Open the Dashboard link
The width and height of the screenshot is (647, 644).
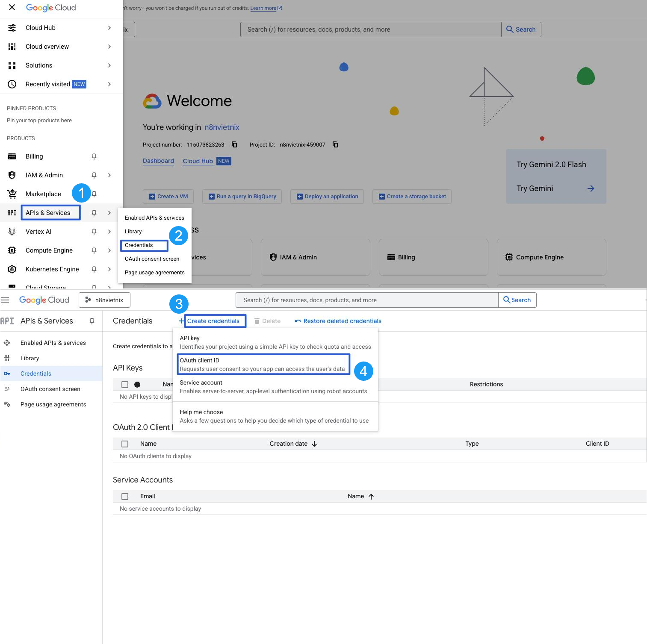click(158, 161)
